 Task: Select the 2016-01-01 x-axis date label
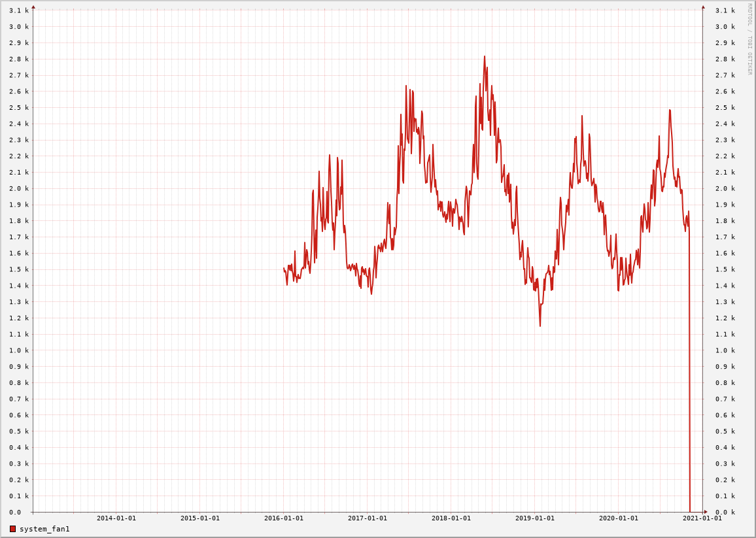[x=284, y=518]
